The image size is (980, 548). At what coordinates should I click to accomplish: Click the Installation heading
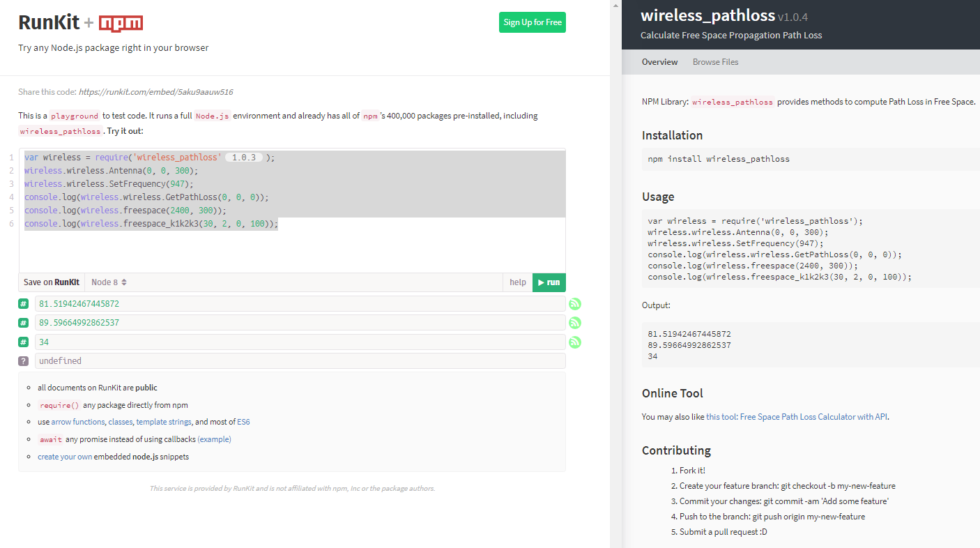672,135
